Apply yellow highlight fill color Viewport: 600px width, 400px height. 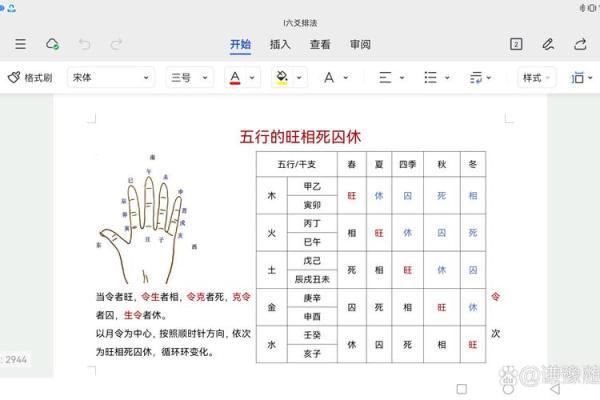[x=282, y=78]
